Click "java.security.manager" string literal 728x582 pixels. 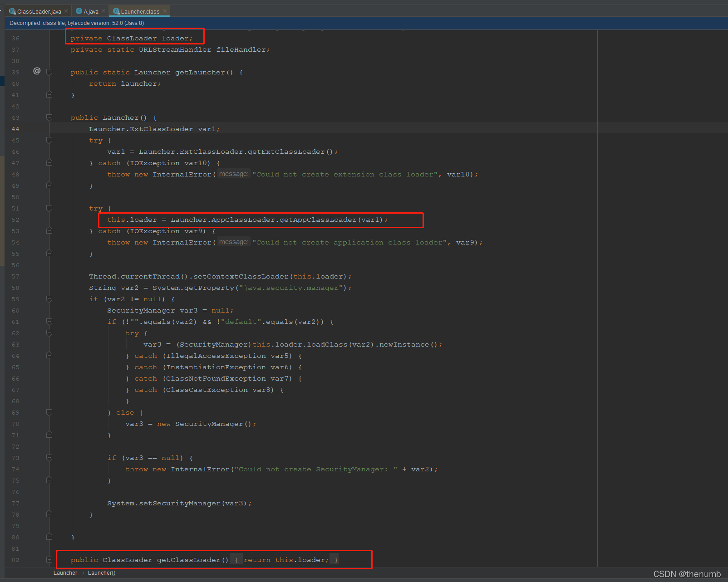click(290, 288)
